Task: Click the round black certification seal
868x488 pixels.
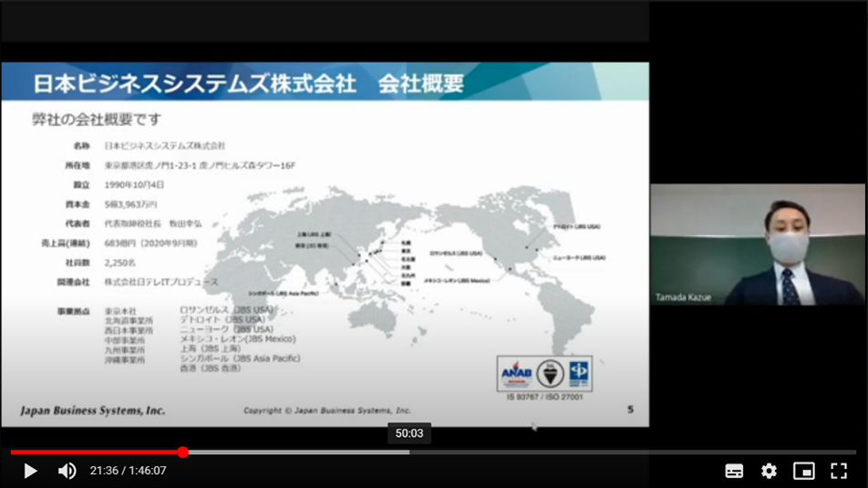Action: pyautogui.click(x=551, y=374)
